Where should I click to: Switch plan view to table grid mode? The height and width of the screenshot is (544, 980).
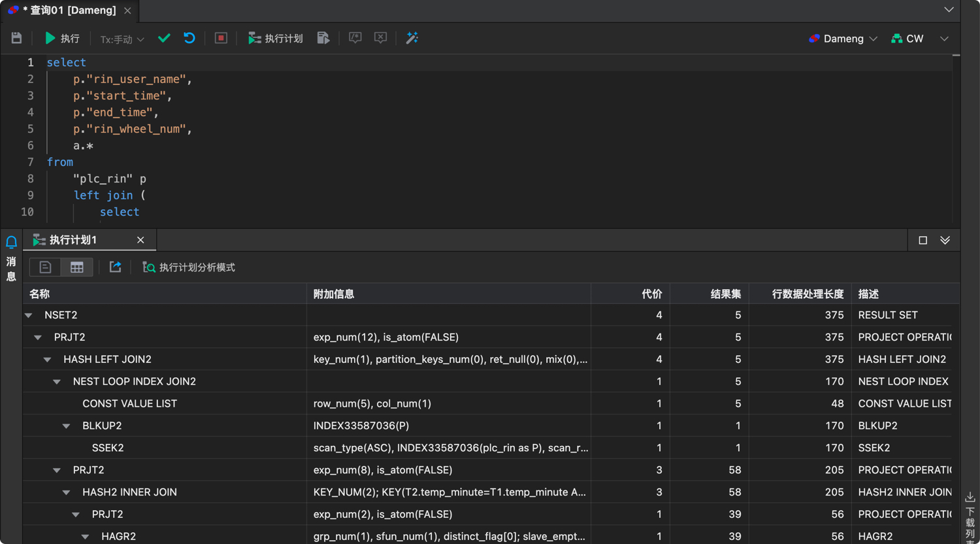coord(77,267)
